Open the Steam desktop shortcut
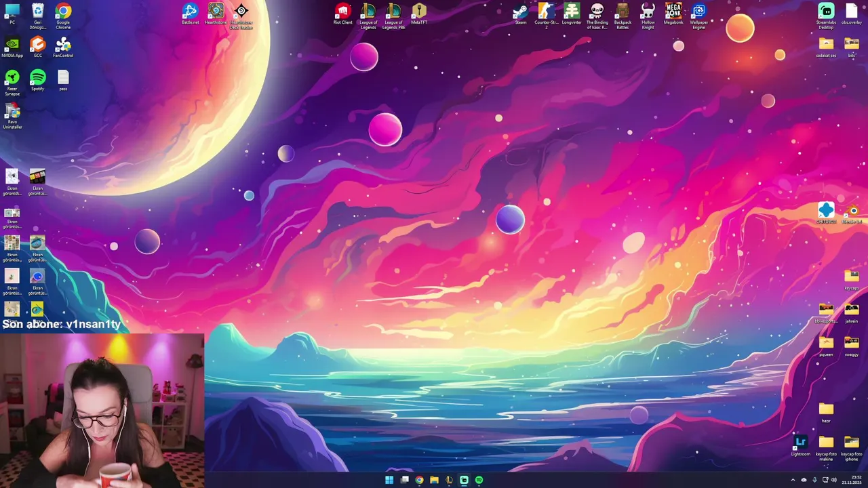 point(521,14)
